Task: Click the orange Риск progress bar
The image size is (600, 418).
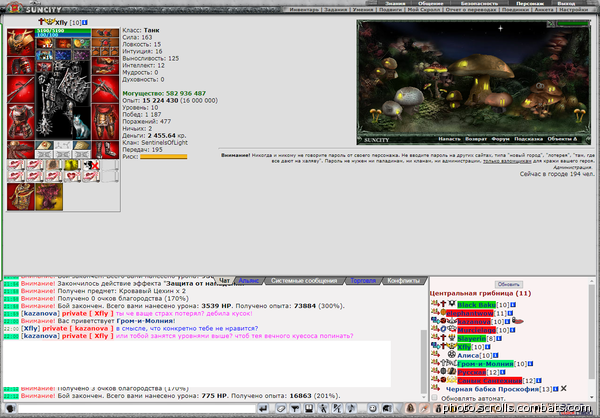Action: [x=164, y=157]
